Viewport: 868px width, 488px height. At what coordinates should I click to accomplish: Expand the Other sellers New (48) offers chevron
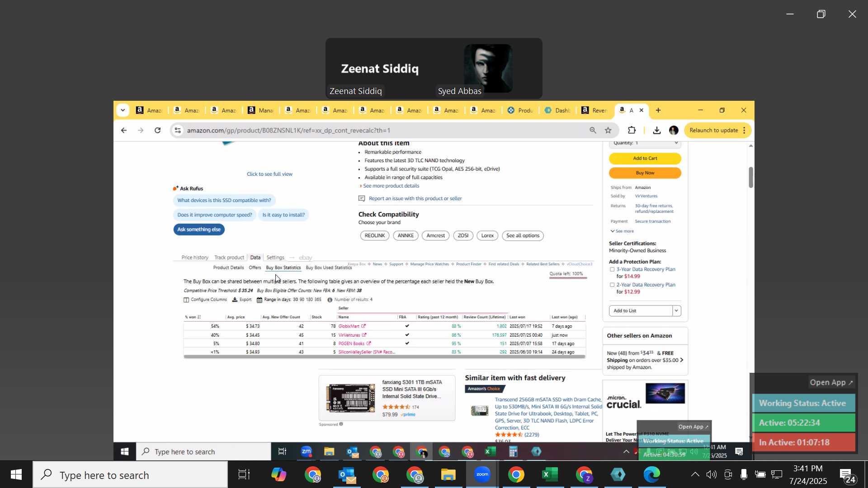click(681, 361)
